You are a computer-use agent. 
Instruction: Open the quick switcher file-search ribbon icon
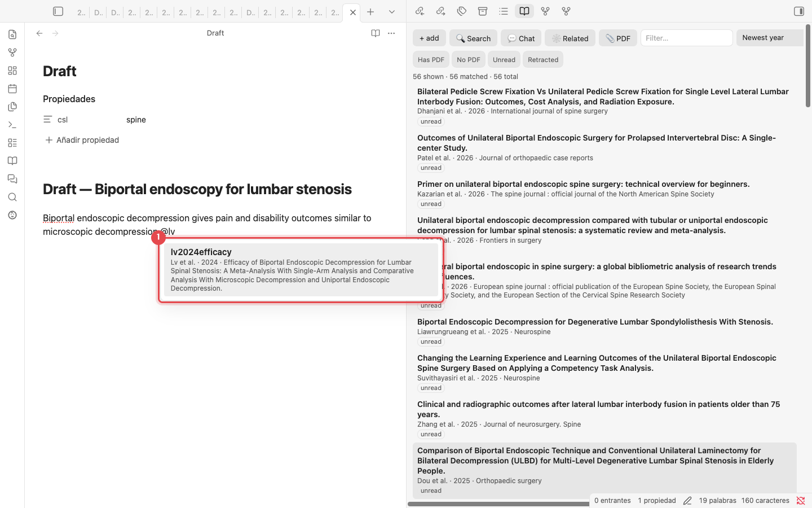click(x=12, y=34)
